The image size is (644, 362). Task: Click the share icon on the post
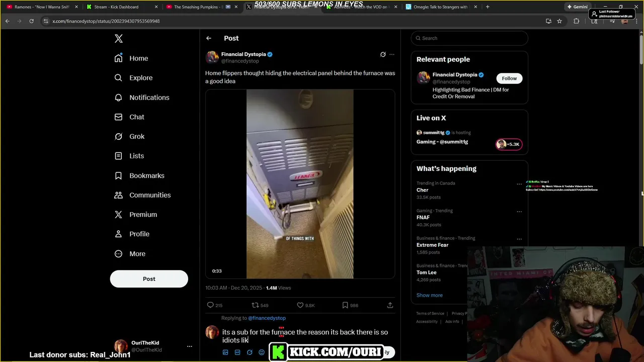[390, 305]
